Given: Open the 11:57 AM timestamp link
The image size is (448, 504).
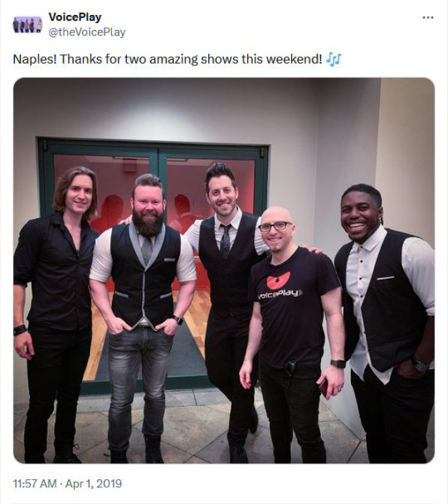Looking at the screenshot, I should tap(35, 483).
